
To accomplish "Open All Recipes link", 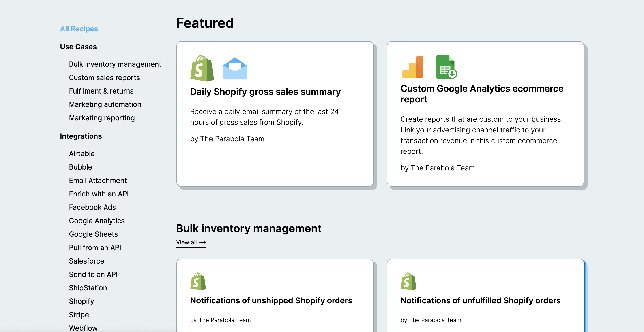I will 79,29.
